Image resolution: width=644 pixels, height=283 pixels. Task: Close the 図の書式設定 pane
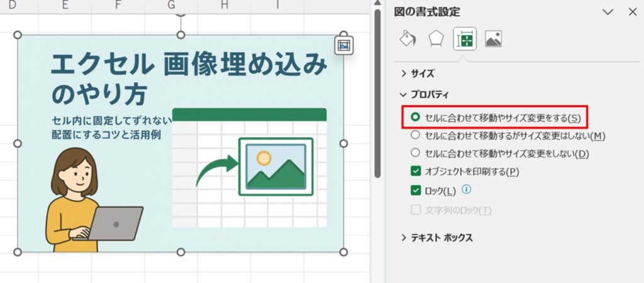[x=633, y=12]
